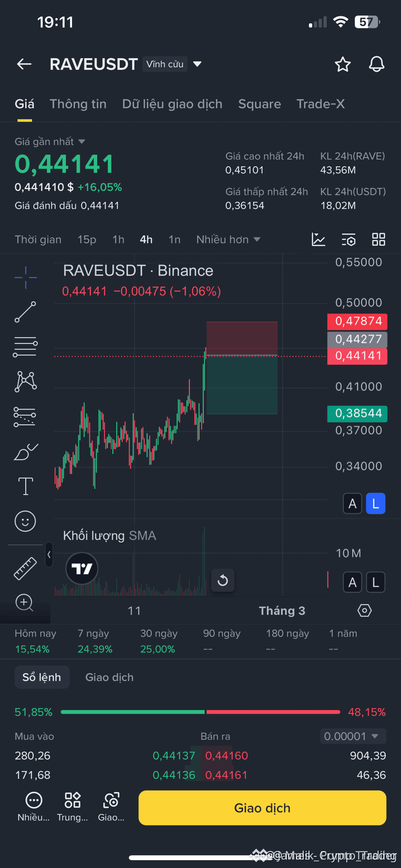Go back with the left arrow
The height and width of the screenshot is (868, 401).
coord(24,64)
